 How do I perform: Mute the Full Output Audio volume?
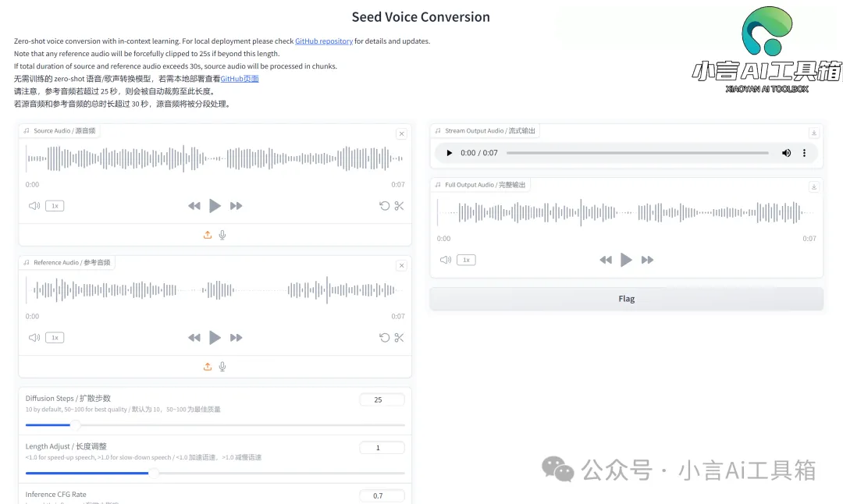(446, 260)
